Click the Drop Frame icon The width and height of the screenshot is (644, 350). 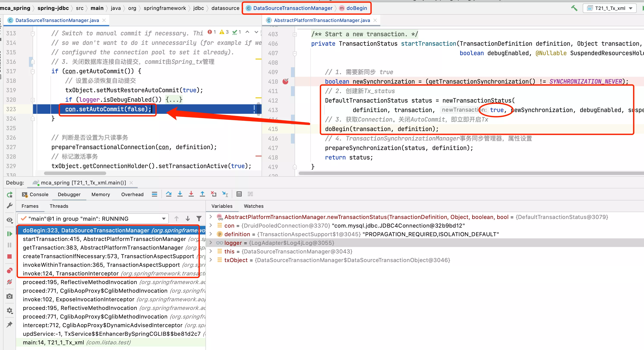pos(213,194)
